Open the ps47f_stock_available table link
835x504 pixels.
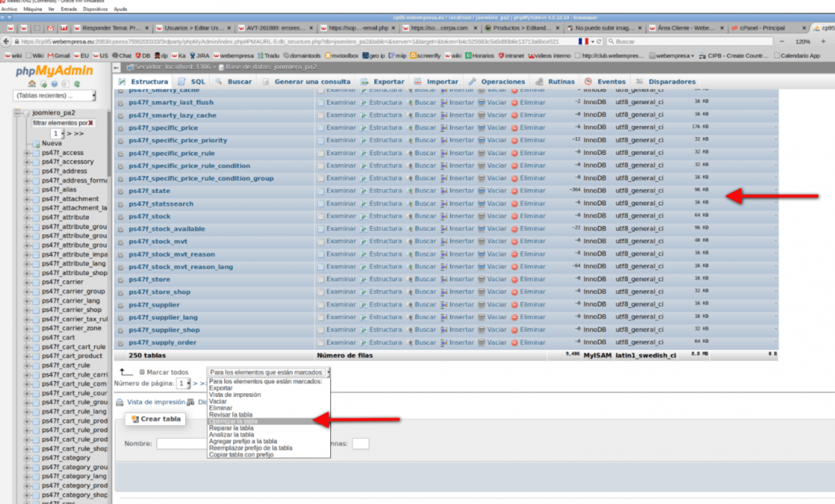167,229
